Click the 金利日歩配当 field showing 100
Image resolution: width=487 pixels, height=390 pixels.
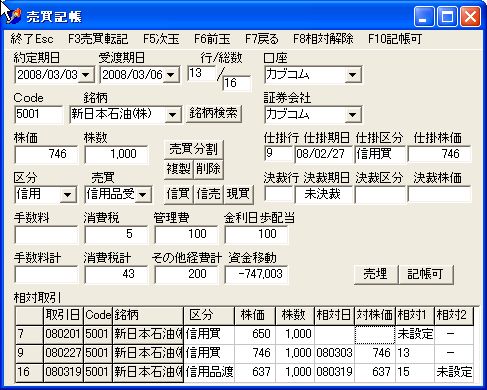point(256,234)
